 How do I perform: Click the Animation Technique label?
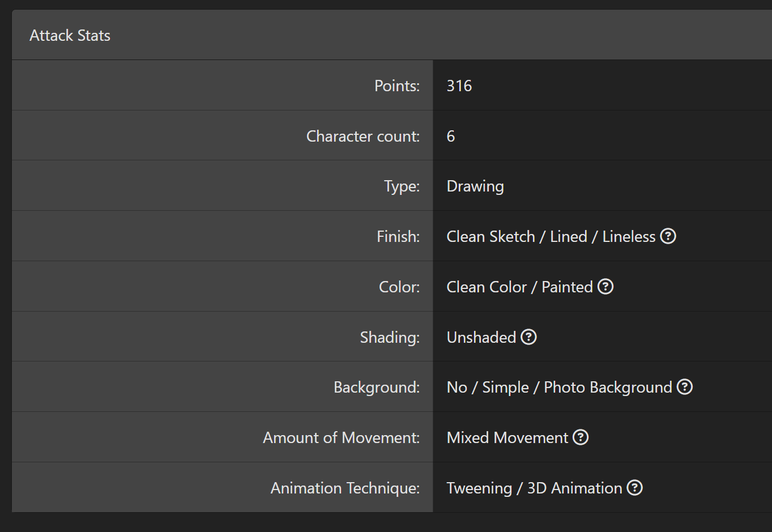(345, 488)
